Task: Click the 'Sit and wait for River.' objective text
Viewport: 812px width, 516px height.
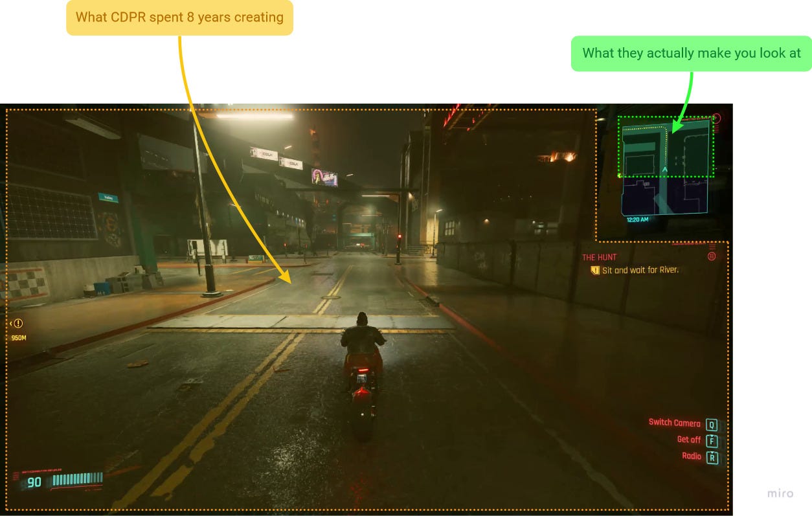Action: pyautogui.click(x=640, y=270)
